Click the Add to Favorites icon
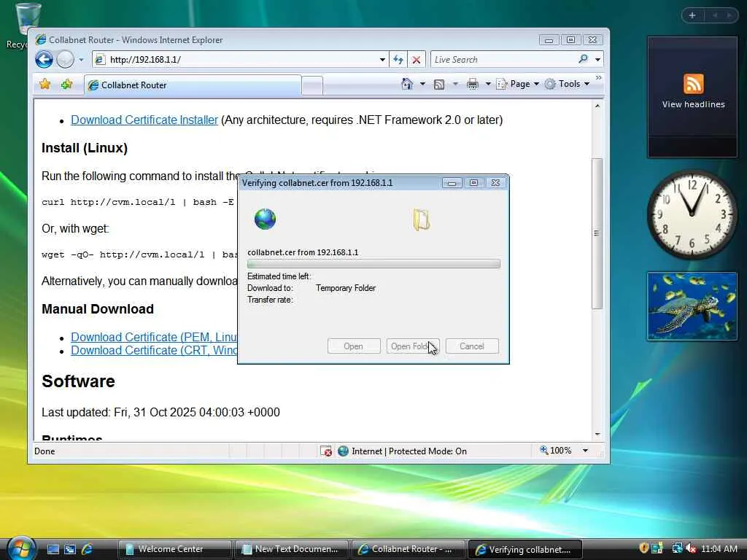 tap(66, 85)
